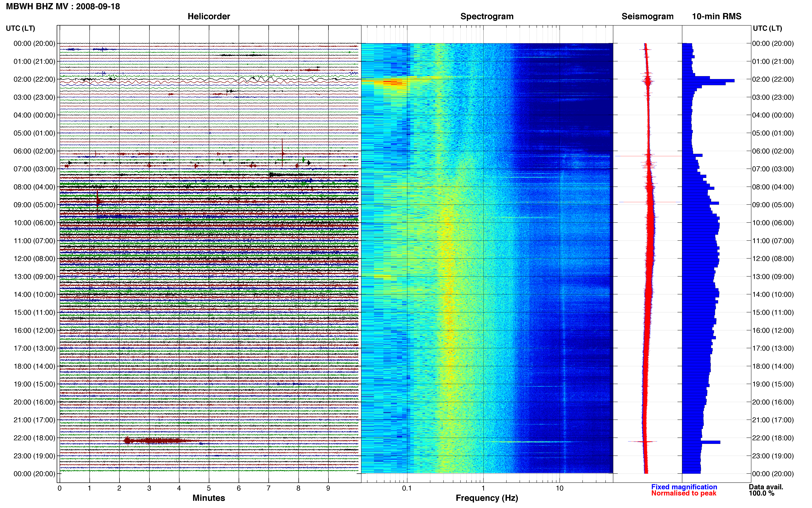Viewport: 812px width, 508px height.
Task: Click the tallest RMS bar at 02:00
Action: click(x=708, y=81)
